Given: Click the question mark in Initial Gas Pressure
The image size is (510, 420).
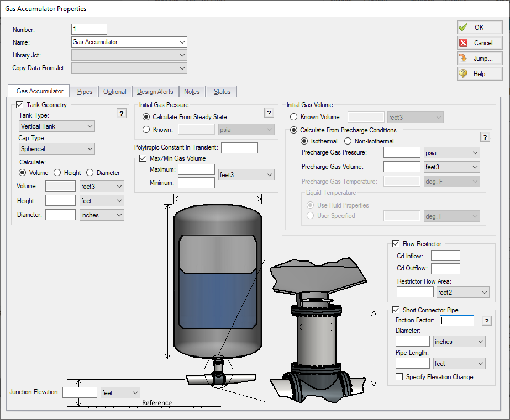Looking at the screenshot, I should tap(269, 113).
